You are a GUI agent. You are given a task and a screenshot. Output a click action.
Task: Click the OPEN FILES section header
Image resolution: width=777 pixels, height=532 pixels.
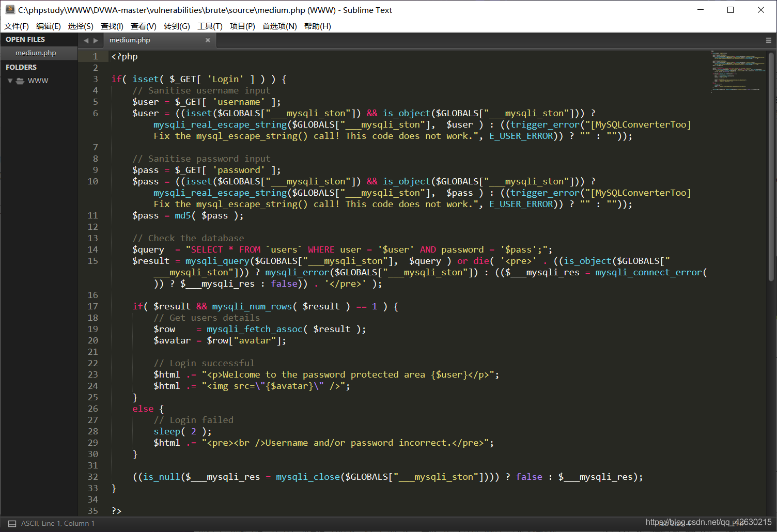point(25,39)
